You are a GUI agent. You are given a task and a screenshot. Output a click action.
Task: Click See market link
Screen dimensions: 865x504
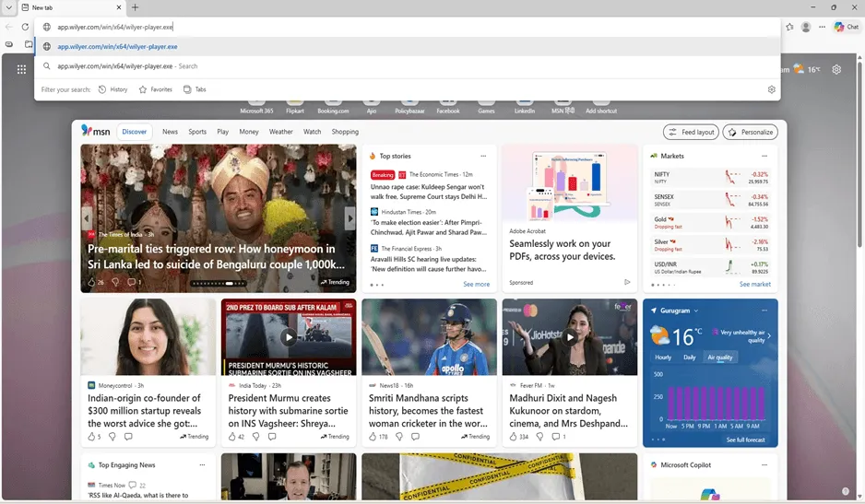[x=754, y=284]
